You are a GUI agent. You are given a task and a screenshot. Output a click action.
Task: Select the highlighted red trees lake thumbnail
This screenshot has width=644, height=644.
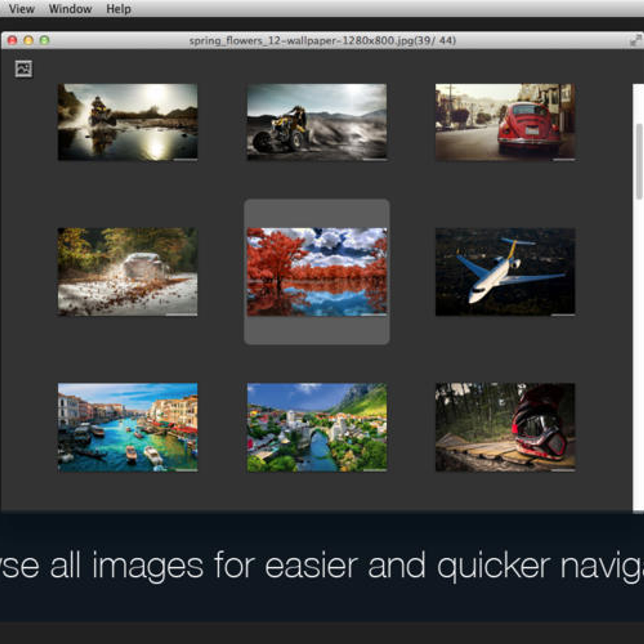[x=317, y=272]
